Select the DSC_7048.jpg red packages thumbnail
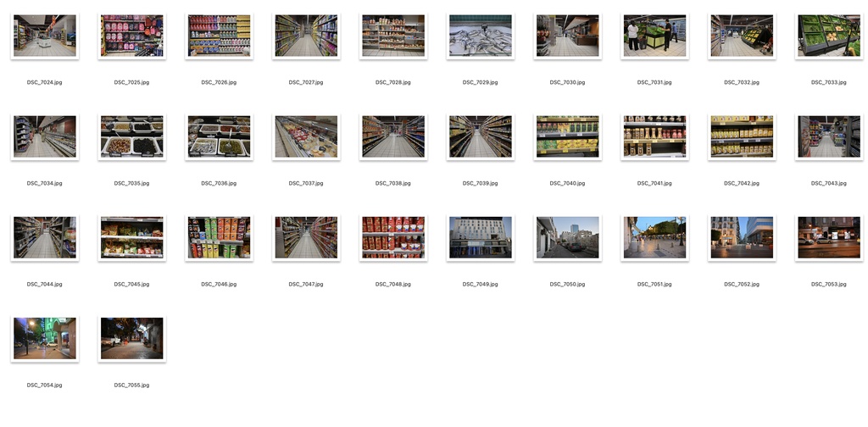This screenshot has width=868, height=427. [x=393, y=238]
